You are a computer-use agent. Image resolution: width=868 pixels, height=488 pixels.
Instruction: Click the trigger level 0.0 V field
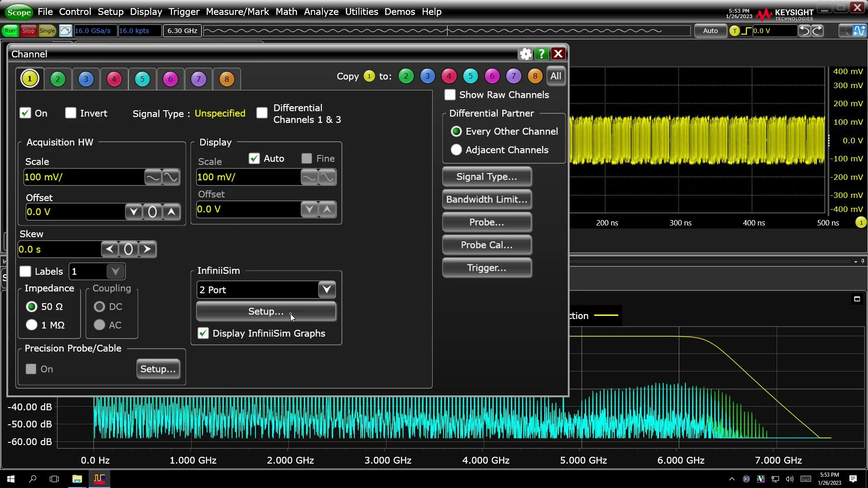[x=774, y=31]
